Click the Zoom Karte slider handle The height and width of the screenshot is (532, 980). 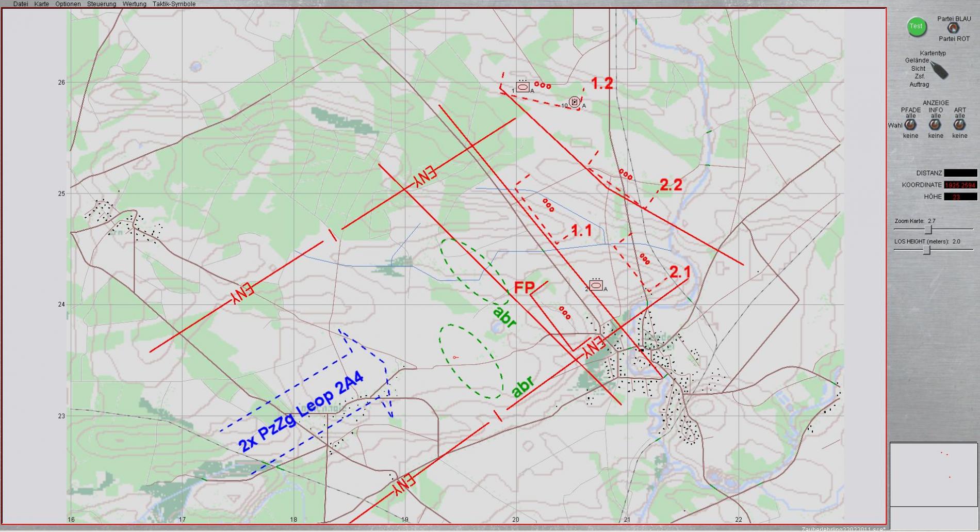[928, 230]
